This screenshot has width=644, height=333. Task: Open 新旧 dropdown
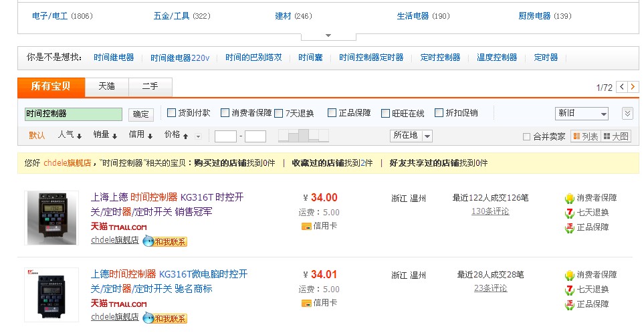point(582,113)
